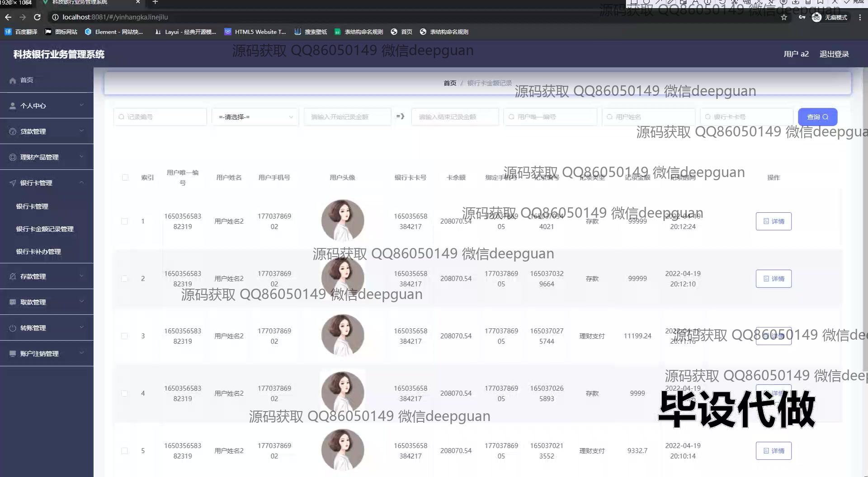The image size is (868, 477).
Task: Collapse the 银行卡管理 submenu
Action: click(x=82, y=182)
